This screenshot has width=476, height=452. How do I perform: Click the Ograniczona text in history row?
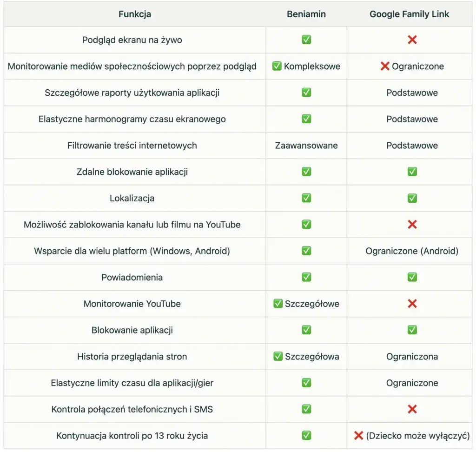click(x=412, y=357)
